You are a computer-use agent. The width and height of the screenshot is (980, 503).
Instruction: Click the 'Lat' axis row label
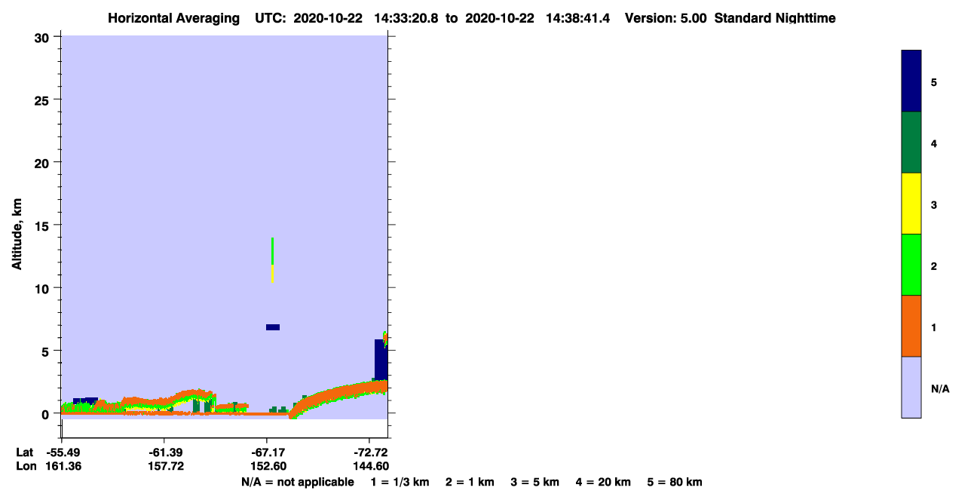click(x=24, y=452)
